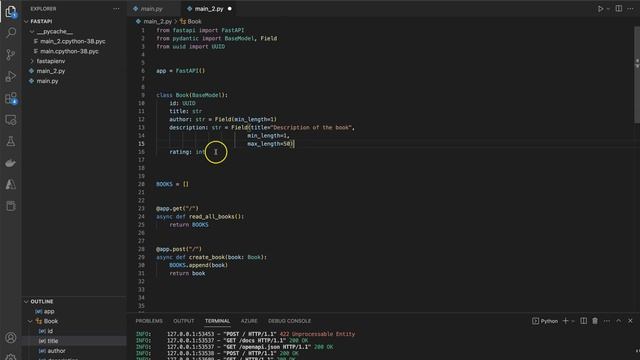This screenshot has width=640, height=360.
Task: Select app symbol in outline
Action: [49, 311]
